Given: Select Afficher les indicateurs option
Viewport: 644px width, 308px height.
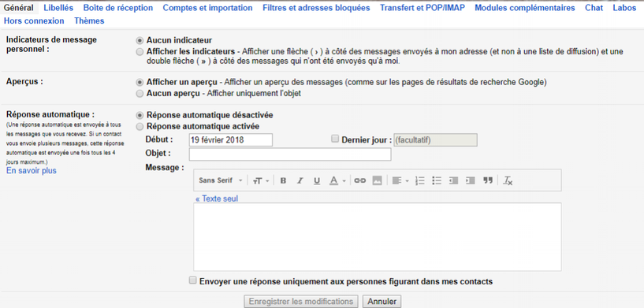Looking at the screenshot, I should (x=140, y=52).
